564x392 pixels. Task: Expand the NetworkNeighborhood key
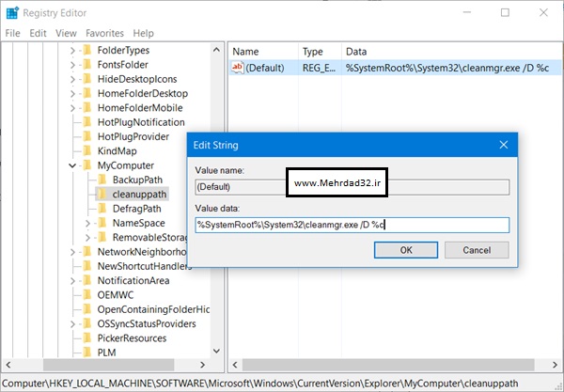72,252
